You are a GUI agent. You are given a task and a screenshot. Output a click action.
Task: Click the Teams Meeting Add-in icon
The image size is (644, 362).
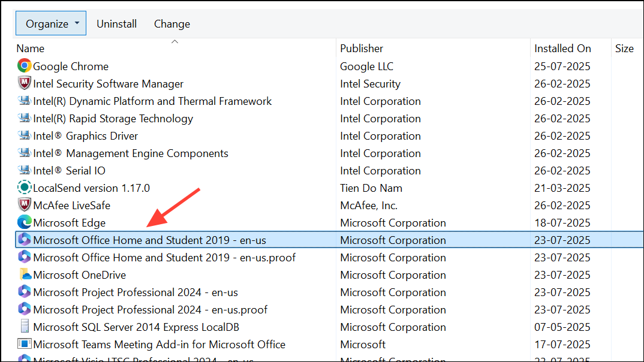coord(24,344)
